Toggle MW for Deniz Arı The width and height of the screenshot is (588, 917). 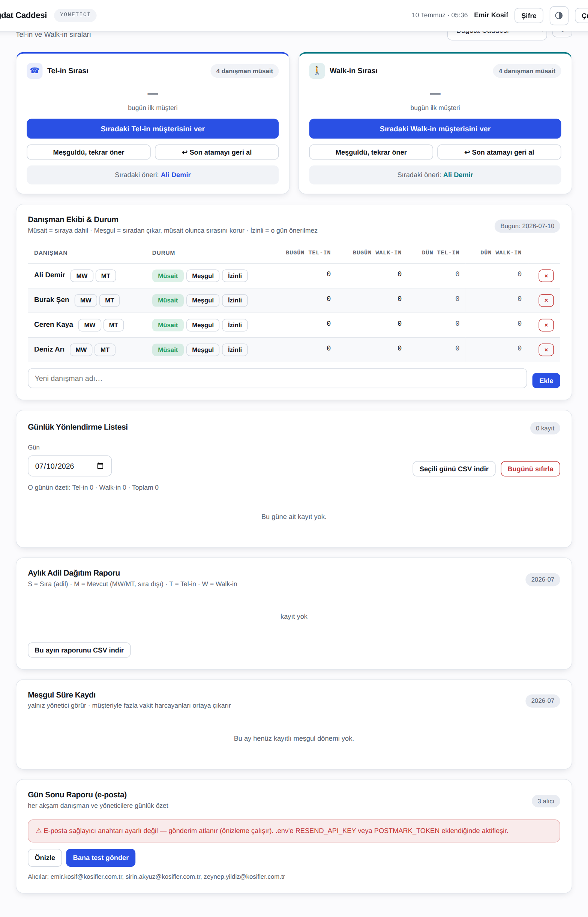81,350
